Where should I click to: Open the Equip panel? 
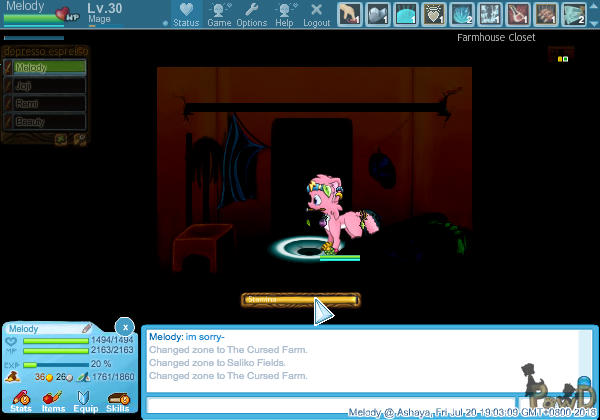point(85,401)
